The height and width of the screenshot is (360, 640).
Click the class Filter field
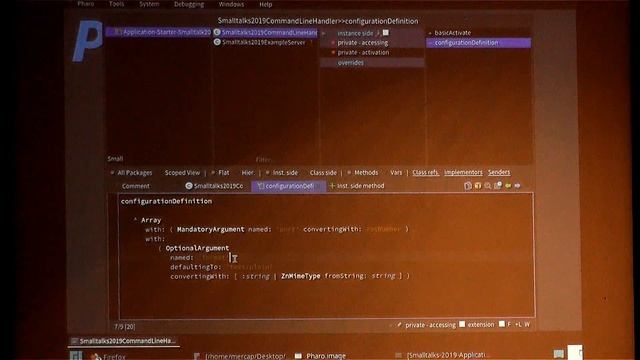[x=265, y=159]
